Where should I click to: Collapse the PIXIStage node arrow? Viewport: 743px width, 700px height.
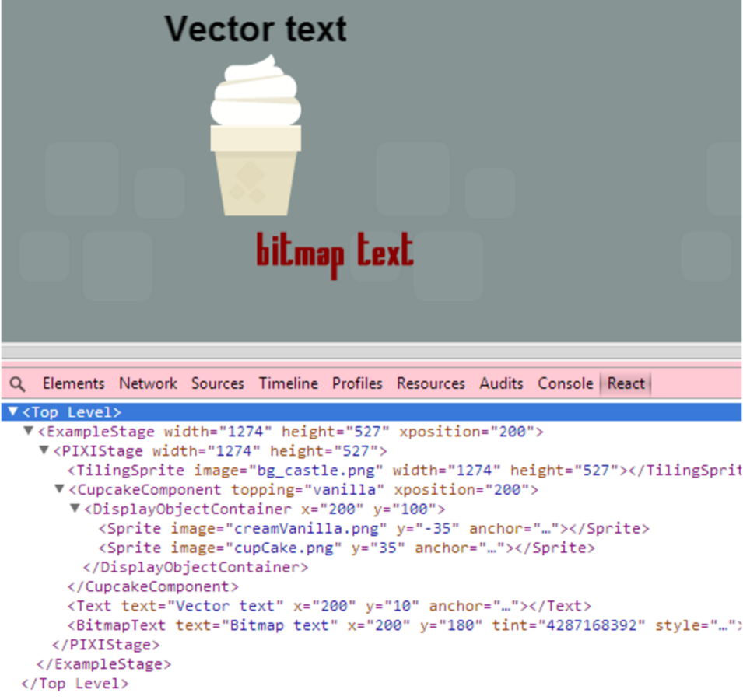tap(44, 450)
